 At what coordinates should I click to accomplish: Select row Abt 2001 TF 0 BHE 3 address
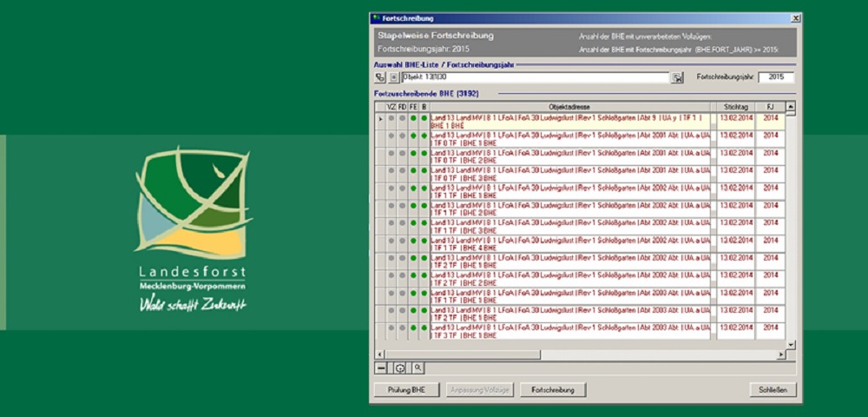coord(569,175)
